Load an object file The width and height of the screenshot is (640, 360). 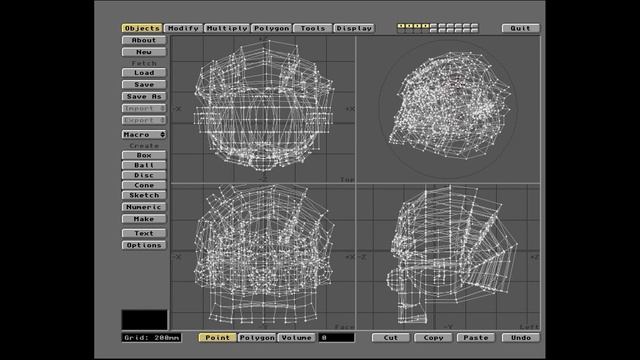pyautogui.click(x=144, y=73)
